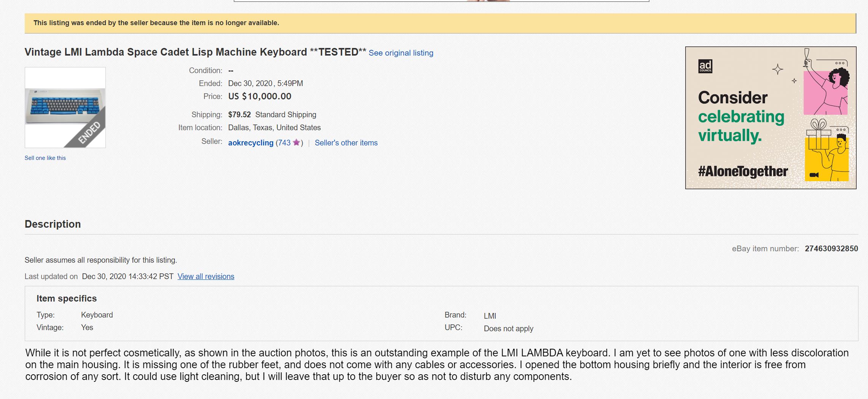This screenshot has width=868, height=399.
Task: Click the Description section heading
Action: point(52,224)
